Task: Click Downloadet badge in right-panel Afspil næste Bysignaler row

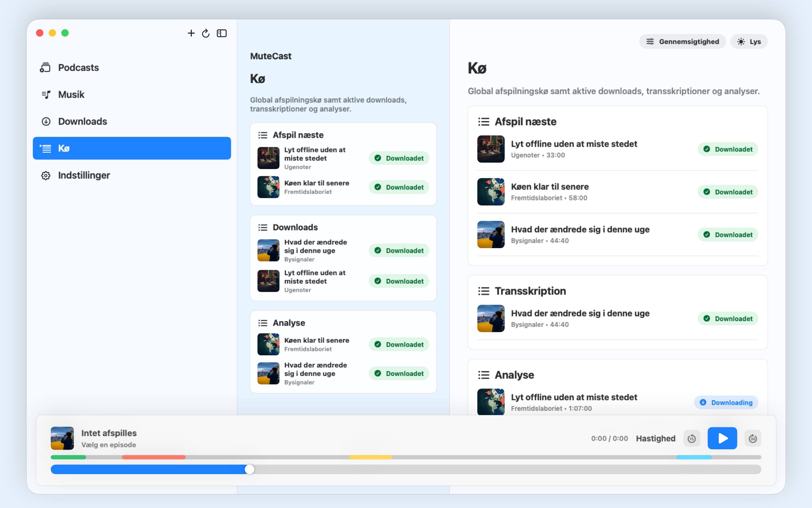Action: click(x=727, y=235)
